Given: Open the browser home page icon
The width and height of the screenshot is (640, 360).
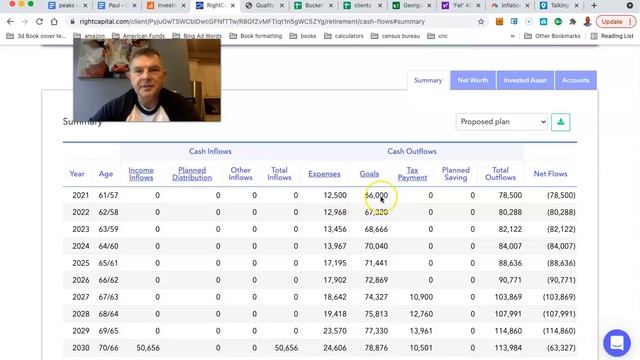Looking at the screenshot, I should pos(54,22).
